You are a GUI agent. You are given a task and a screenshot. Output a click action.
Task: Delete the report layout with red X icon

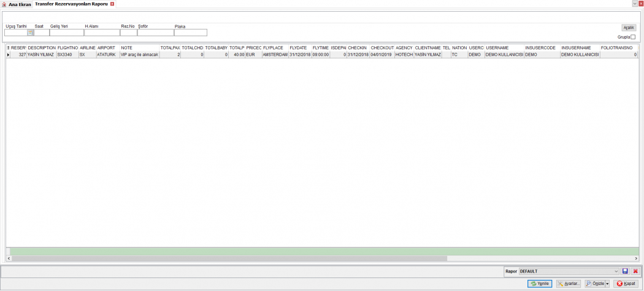pos(635,271)
